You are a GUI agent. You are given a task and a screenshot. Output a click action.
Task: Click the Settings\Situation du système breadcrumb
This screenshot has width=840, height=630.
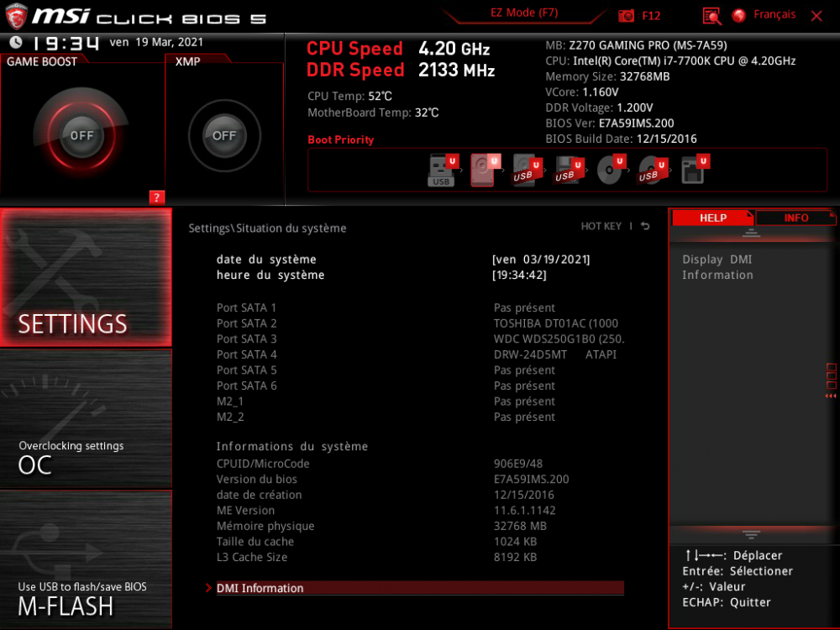coord(267,228)
